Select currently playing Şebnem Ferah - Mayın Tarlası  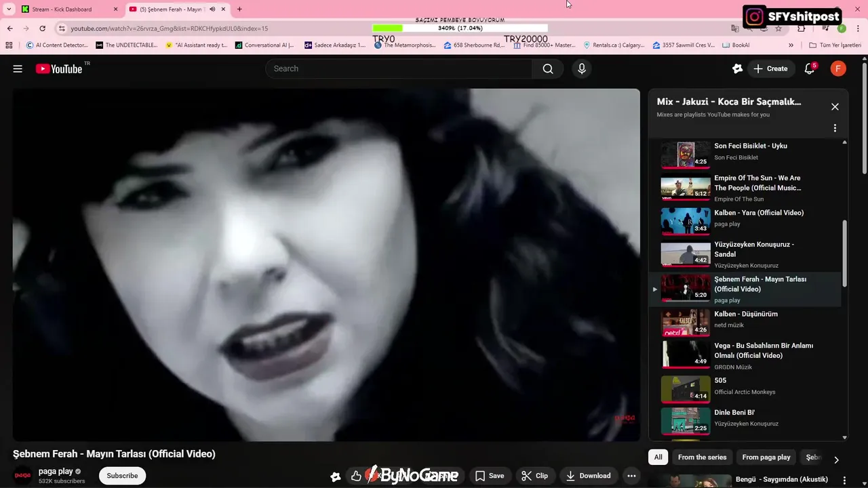(745, 289)
